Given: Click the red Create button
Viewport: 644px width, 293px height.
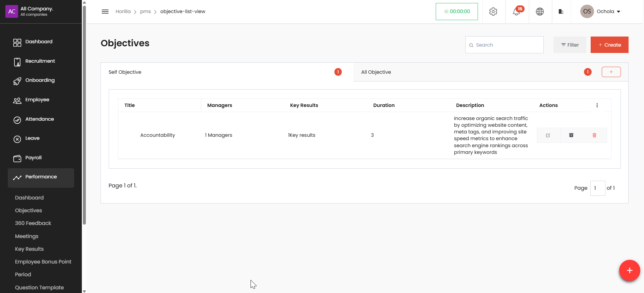Looking at the screenshot, I should pyautogui.click(x=609, y=45).
